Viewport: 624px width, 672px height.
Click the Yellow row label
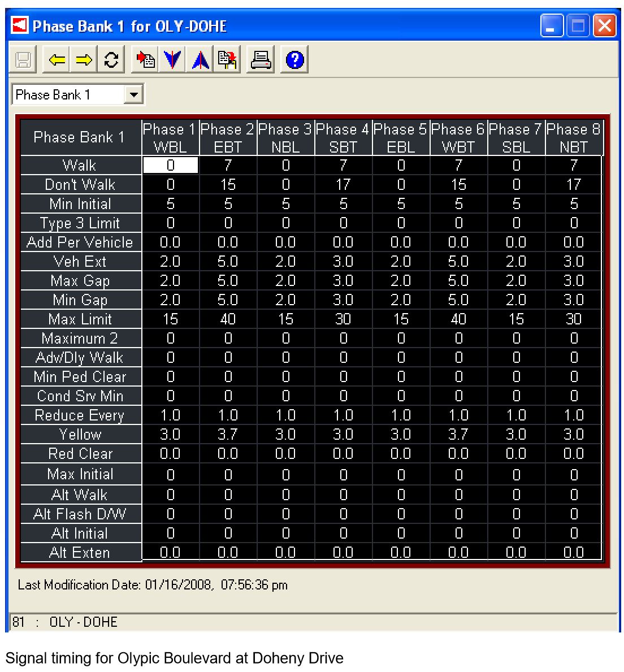click(x=81, y=435)
